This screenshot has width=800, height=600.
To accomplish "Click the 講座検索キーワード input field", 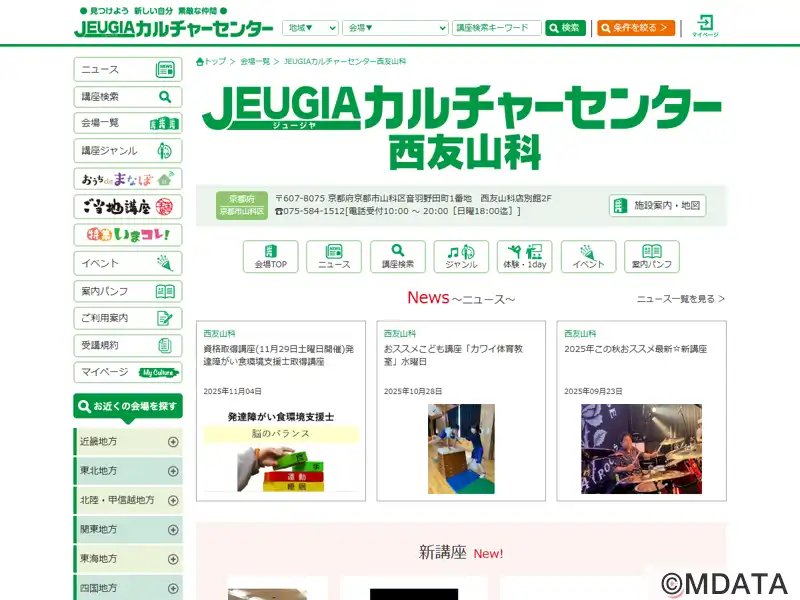I will 496,28.
